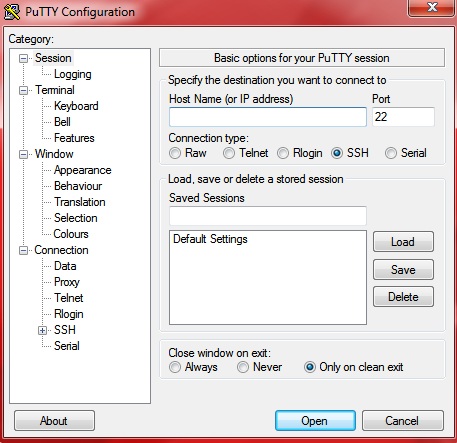Click the PuTTY icon in title bar
The image size is (457, 443).
12,12
